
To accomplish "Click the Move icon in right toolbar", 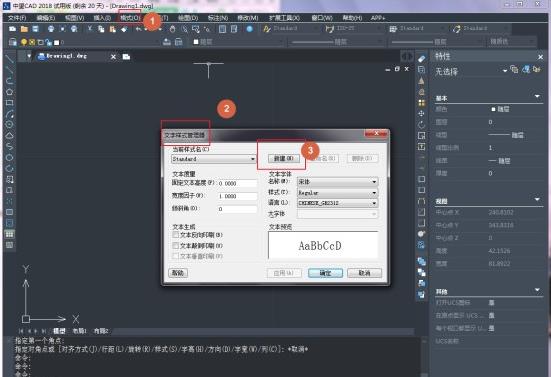I will 422,113.
